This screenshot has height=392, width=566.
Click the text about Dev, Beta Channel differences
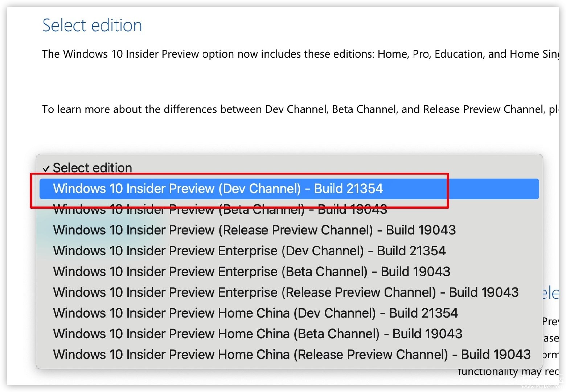300,109
